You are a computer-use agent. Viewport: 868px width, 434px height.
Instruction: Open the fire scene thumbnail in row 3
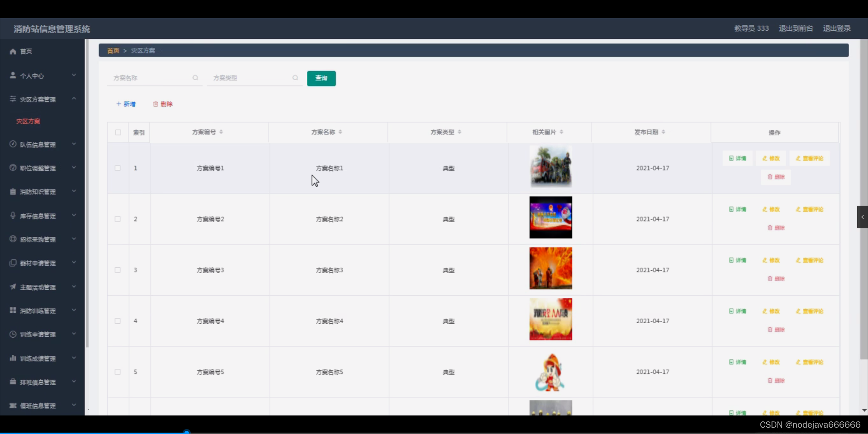click(551, 269)
